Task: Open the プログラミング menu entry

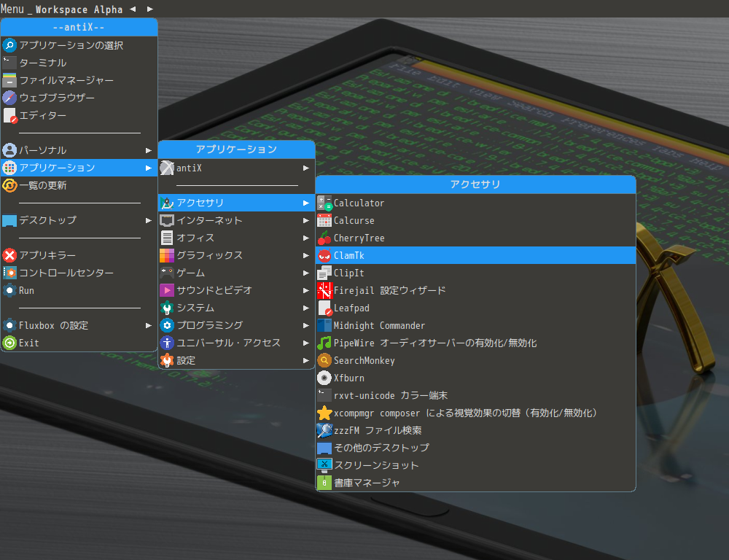Action: pyautogui.click(x=236, y=326)
